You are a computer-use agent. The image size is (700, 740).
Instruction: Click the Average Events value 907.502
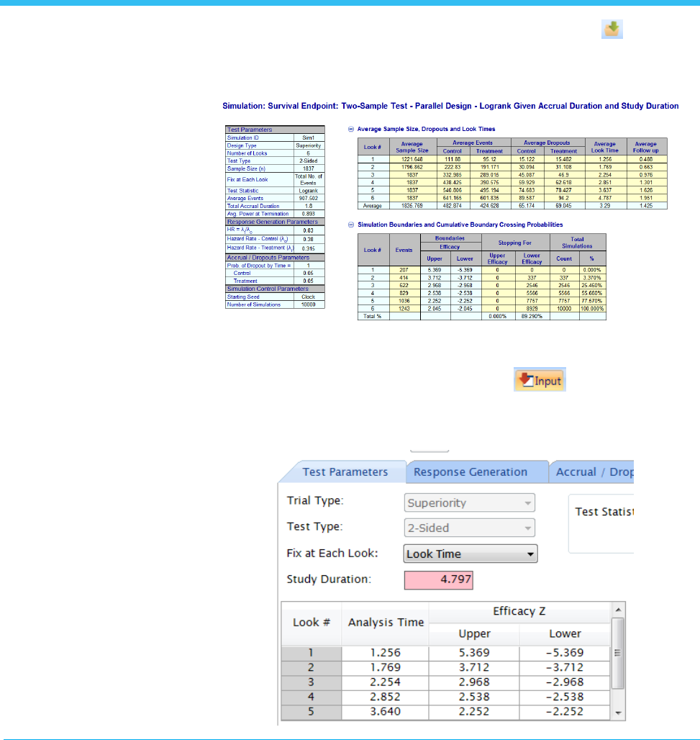[x=309, y=198]
